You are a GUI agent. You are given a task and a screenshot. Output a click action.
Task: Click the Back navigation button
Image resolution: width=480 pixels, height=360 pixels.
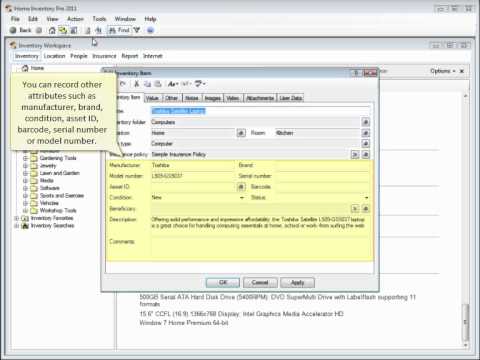(x=21, y=30)
